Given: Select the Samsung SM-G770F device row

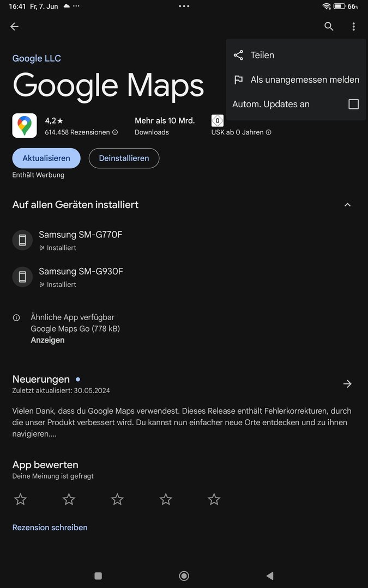Looking at the screenshot, I should coord(184,240).
